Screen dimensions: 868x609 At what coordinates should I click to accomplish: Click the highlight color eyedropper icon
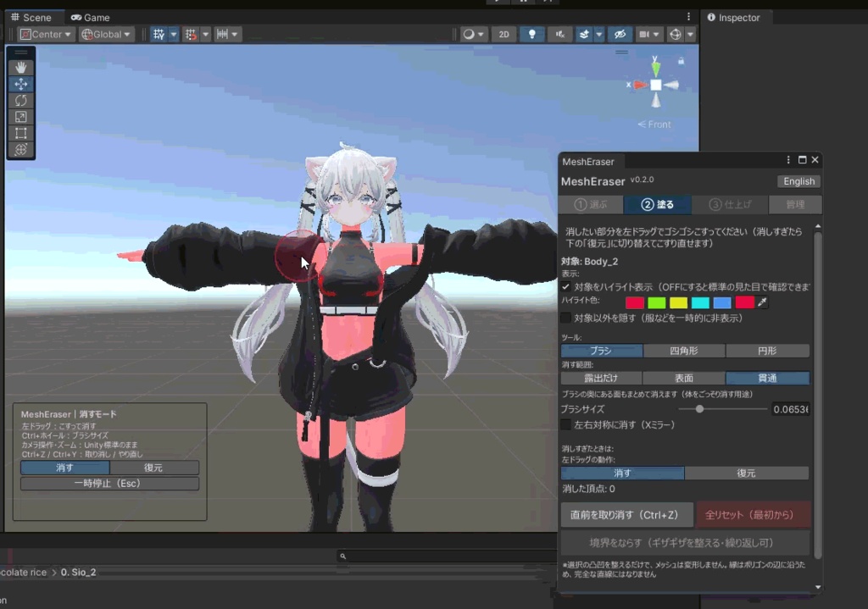point(763,302)
